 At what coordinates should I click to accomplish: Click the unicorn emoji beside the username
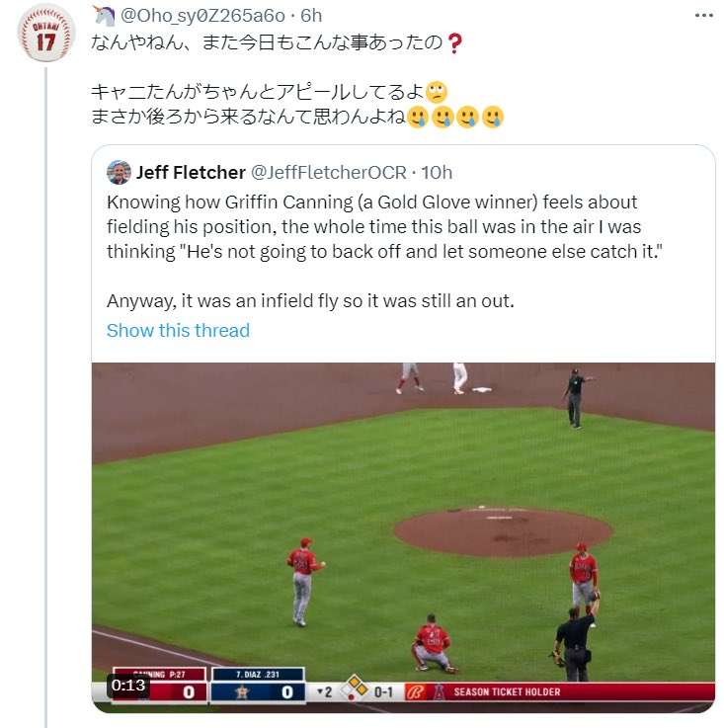[x=104, y=16]
